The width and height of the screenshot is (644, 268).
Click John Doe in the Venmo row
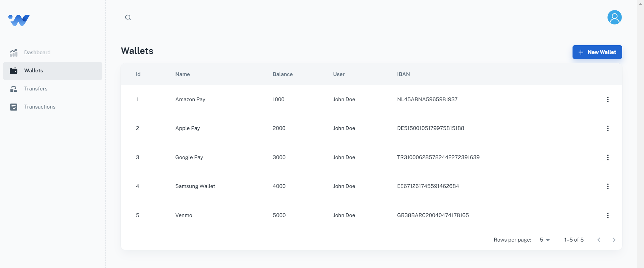click(x=344, y=215)
